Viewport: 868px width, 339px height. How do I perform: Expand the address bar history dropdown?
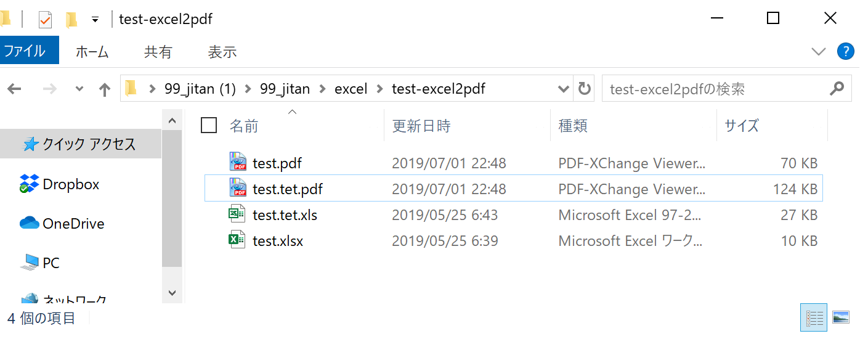563,89
